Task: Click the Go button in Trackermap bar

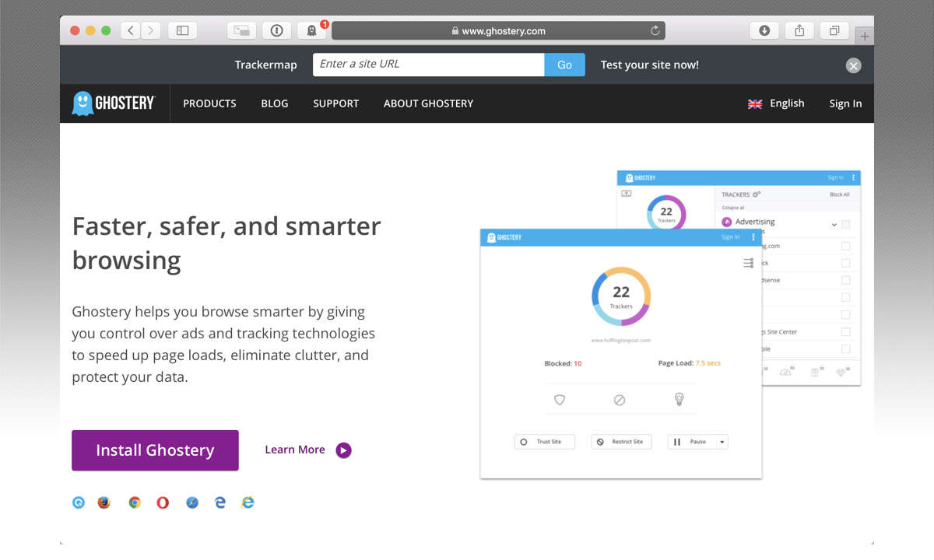Action: (x=565, y=65)
